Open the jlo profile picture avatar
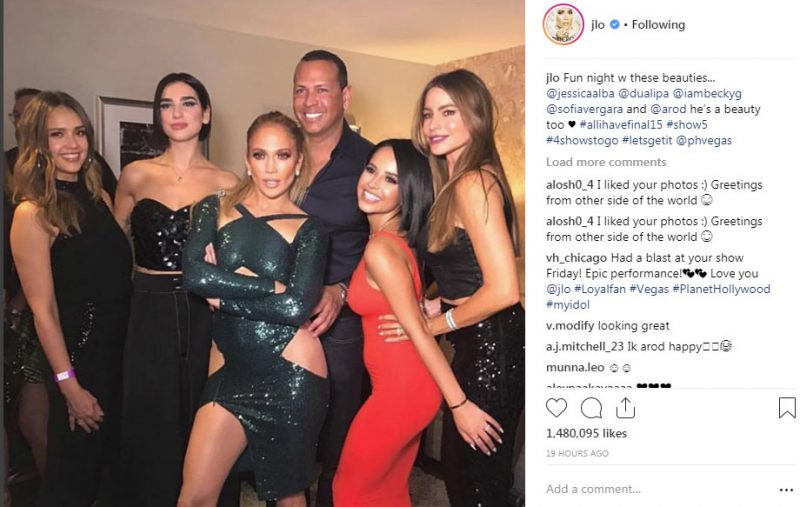 click(563, 24)
